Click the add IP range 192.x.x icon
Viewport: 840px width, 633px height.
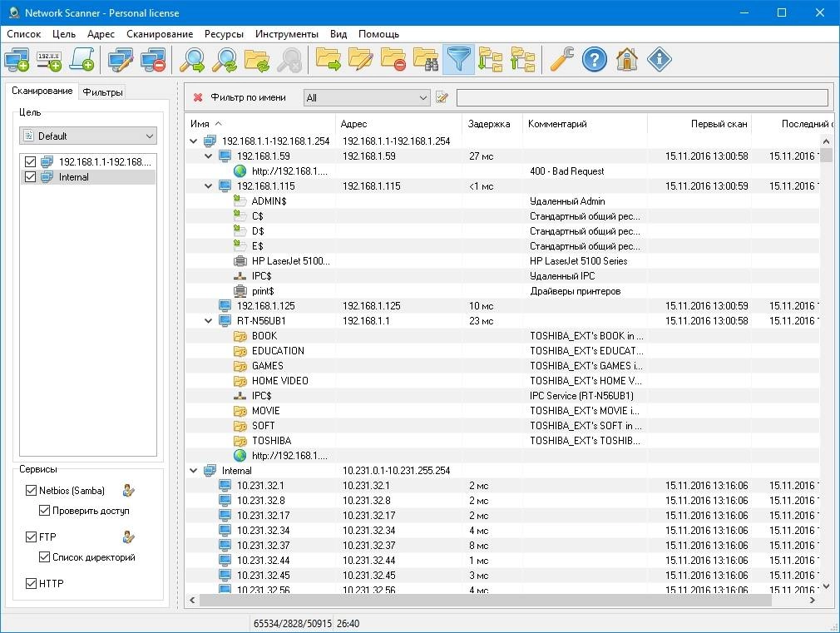49,60
